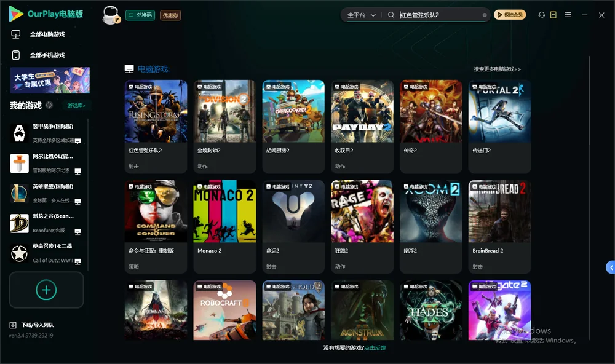Open the 全平台 platform dropdown
615x364 pixels.
coord(361,15)
